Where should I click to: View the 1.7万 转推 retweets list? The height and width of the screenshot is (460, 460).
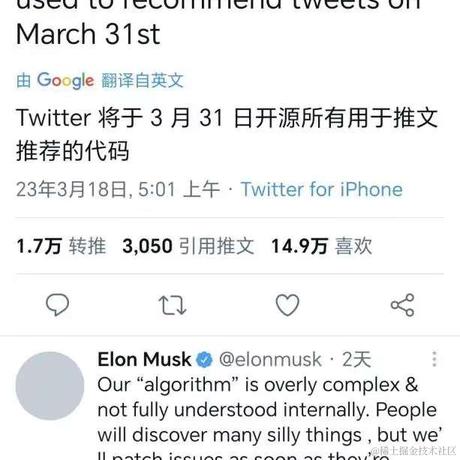(x=61, y=246)
